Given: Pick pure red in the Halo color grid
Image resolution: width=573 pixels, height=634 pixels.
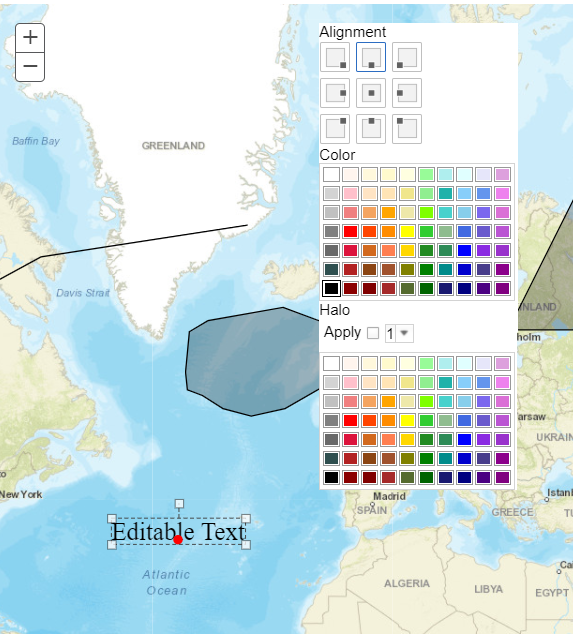Looking at the screenshot, I should tap(350, 420).
